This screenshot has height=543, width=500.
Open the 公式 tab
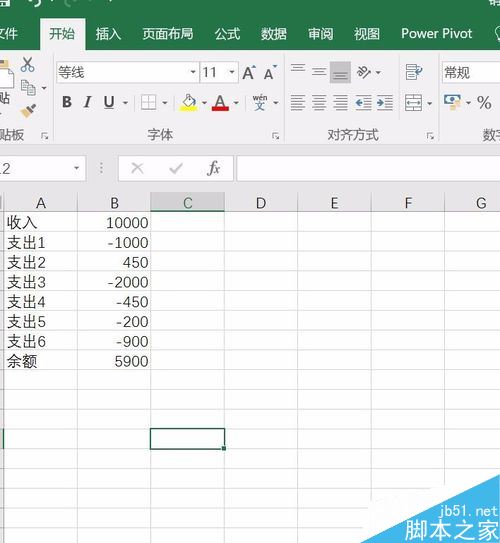227,34
